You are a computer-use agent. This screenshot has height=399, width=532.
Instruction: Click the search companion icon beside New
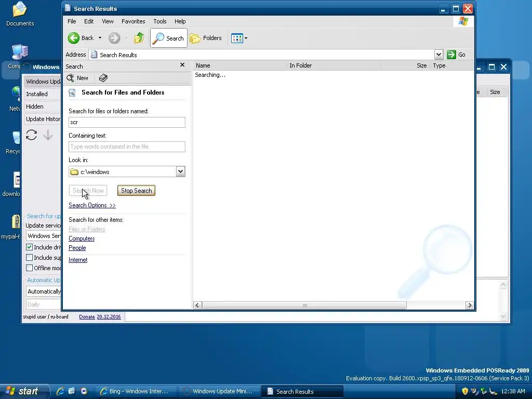103,78
